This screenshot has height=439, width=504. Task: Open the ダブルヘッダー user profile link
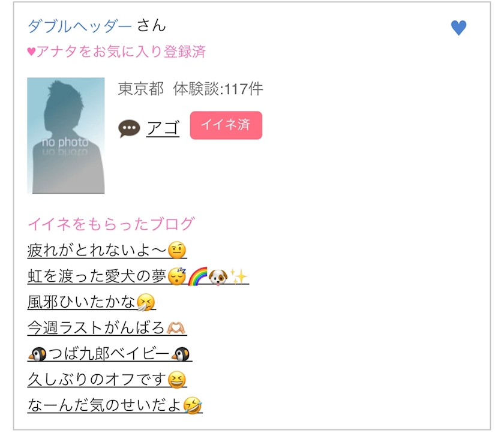pyautogui.click(x=79, y=26)
